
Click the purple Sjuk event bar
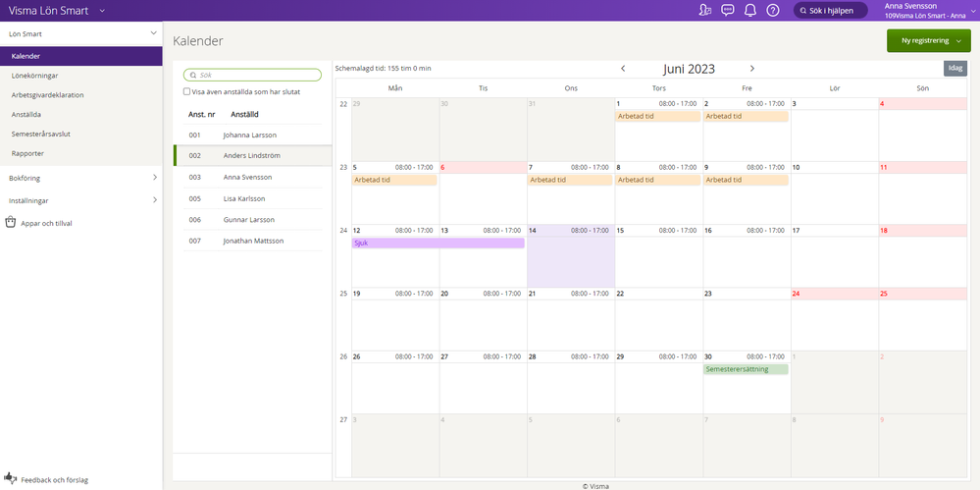pyautogui.click(x=438, y=243)
